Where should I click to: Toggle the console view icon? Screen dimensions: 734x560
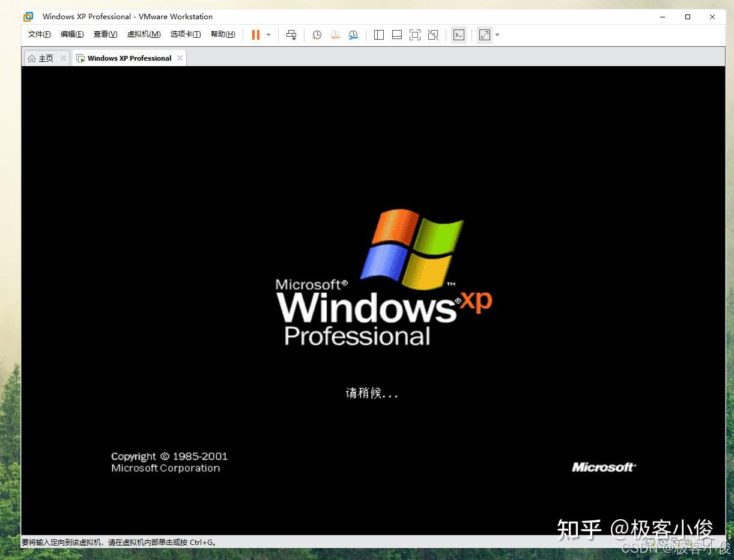point(459,35)
